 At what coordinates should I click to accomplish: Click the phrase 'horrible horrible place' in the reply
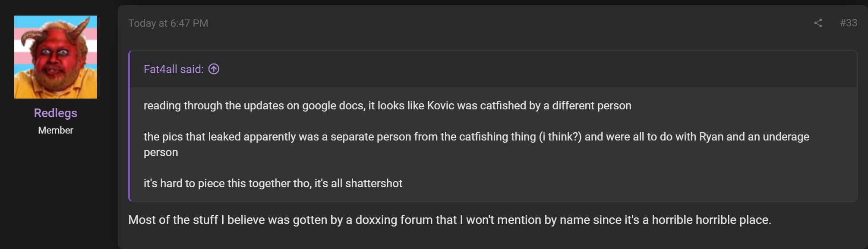(711, 220)
